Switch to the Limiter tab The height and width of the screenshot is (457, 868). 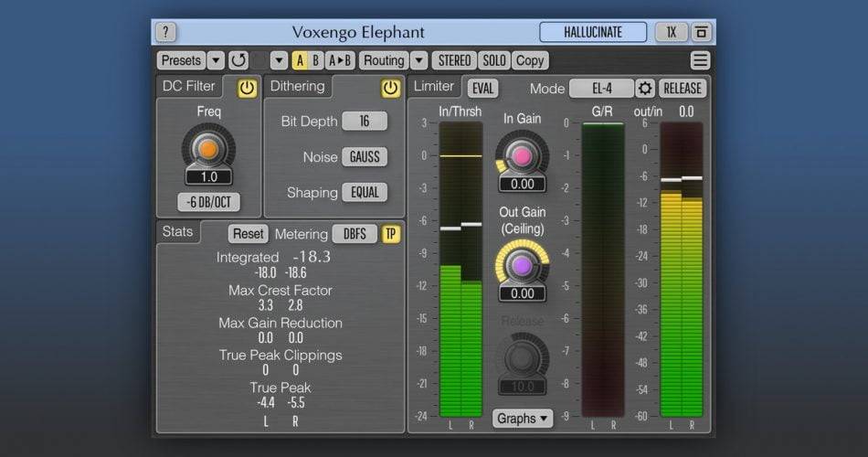click(434, 86)
